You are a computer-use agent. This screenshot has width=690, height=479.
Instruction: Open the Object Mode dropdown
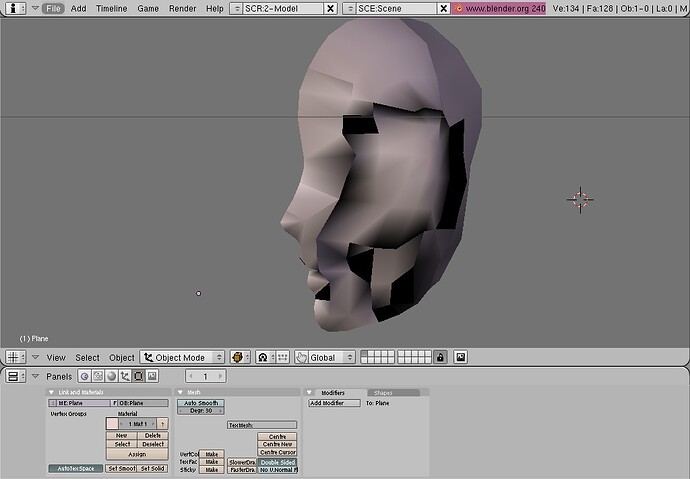coord(182,357)
